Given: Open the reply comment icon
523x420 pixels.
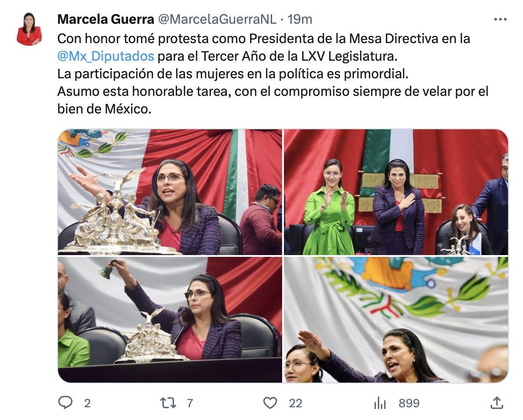Looking at the screenshot, I should [x=65, y=403].
